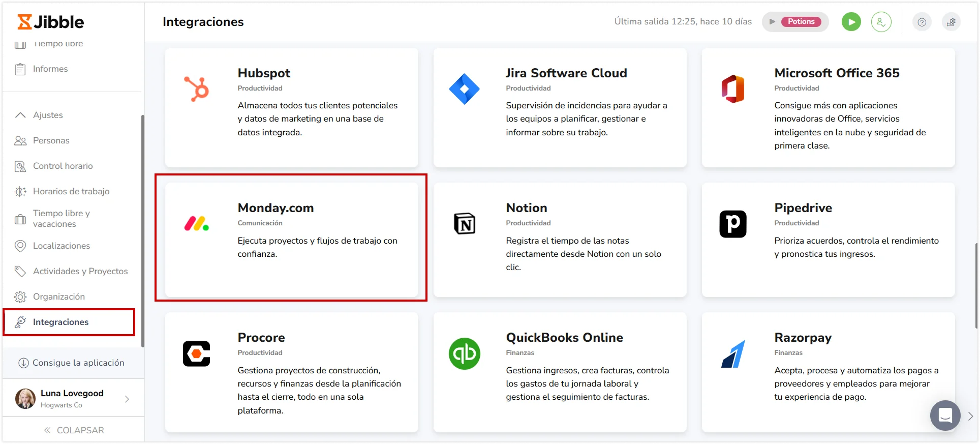Click the 'Finanzas' label under Razorpay
The height and width of the screenshot is (444, 980).
click(x=788, y=353)
